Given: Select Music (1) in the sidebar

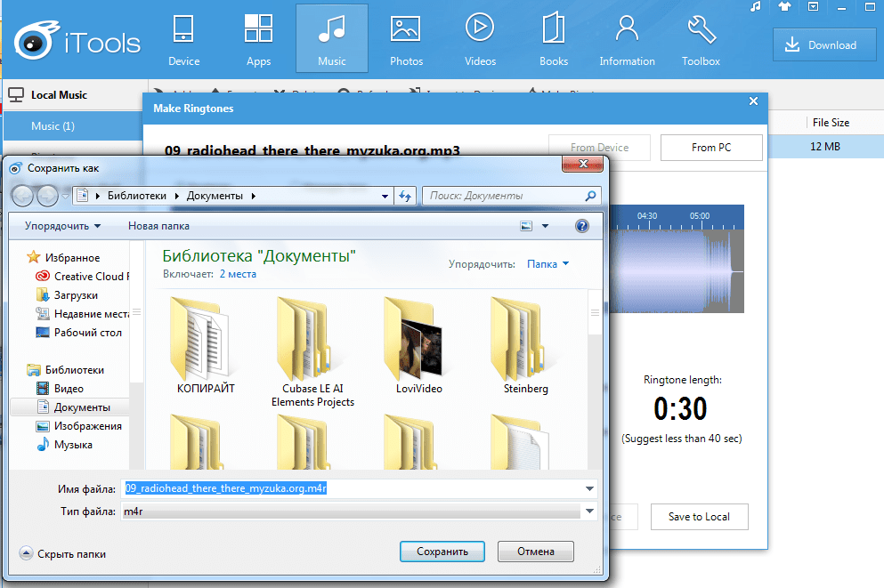Looking at the screenshot, I should pos(53,126).
